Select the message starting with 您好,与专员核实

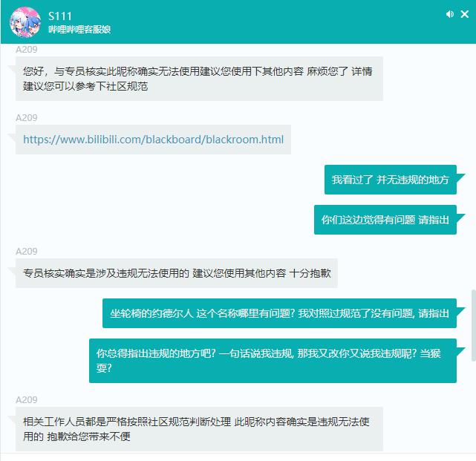coord(199,79)
